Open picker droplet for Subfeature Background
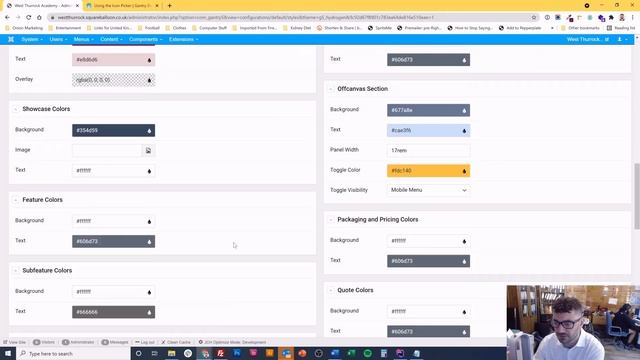This screenshot has width=640, height=360. pos(149,292)
